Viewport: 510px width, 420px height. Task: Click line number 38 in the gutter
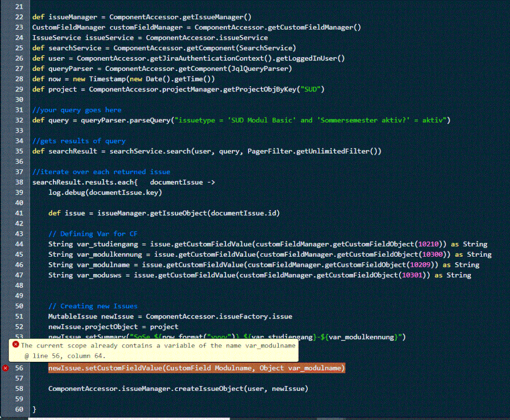(x=19, y=182)
